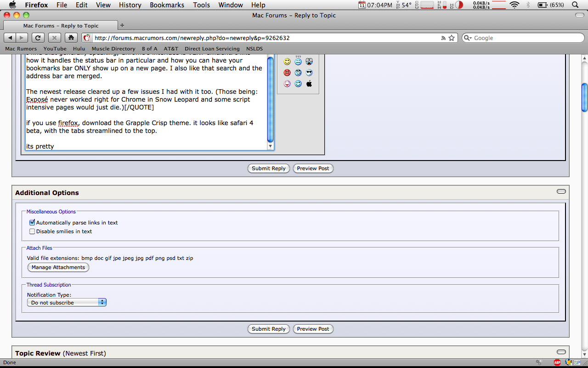Insert the red angry smiley

[287, 73]
